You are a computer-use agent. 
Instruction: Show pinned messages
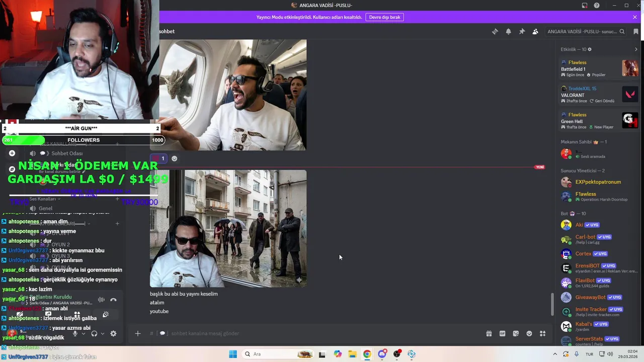[522, 31]
